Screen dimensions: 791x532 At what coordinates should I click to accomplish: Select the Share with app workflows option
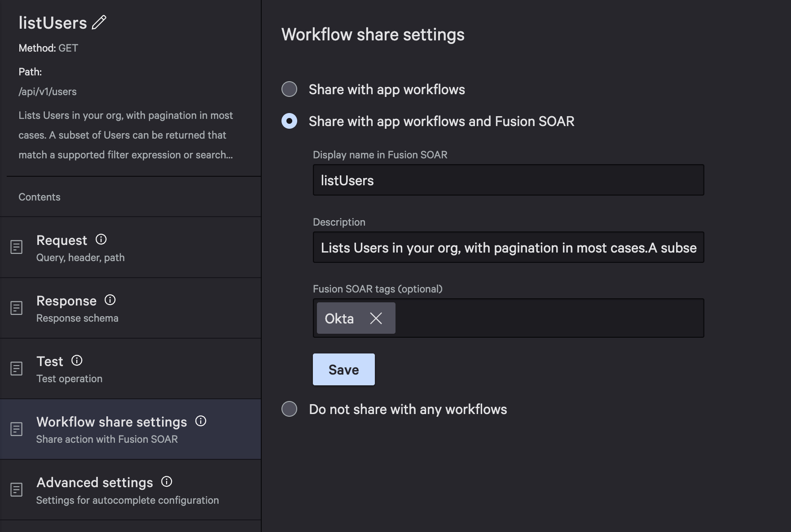(x=290, y=89)
